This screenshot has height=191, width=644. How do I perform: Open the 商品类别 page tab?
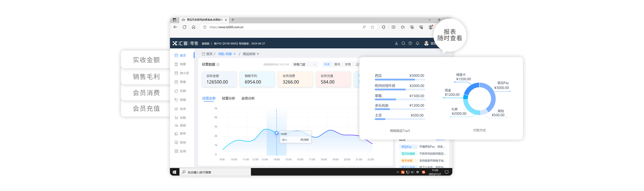(x=249, y=54)
